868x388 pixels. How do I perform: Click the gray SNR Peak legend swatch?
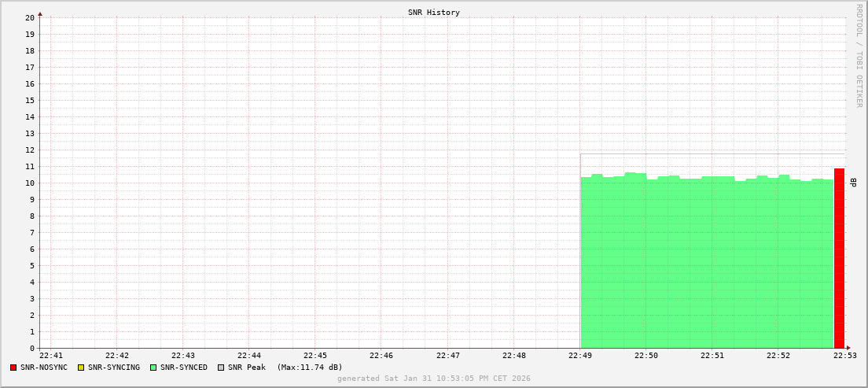[x=221, y=368]
